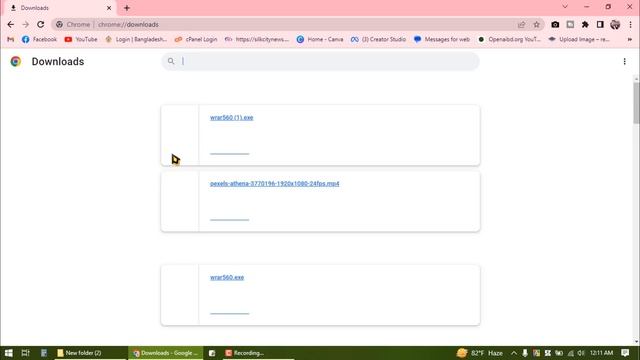
Task: Open the weather widget showing Haze
Action: coord(480,353)
